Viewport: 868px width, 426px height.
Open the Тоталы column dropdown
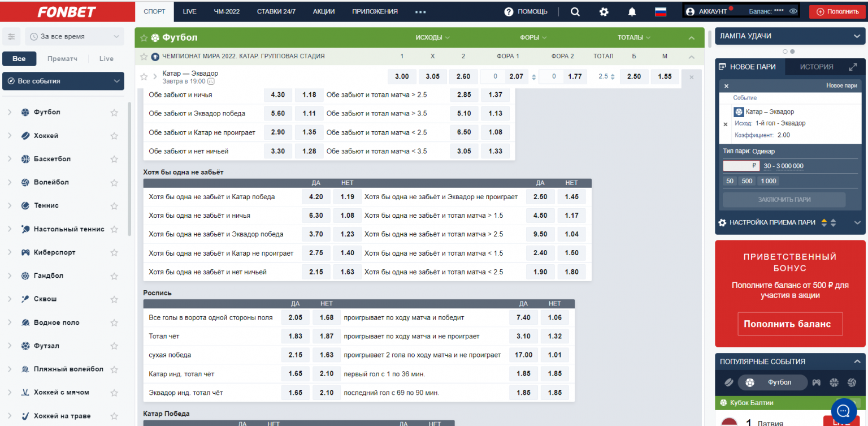pos(634,38)
